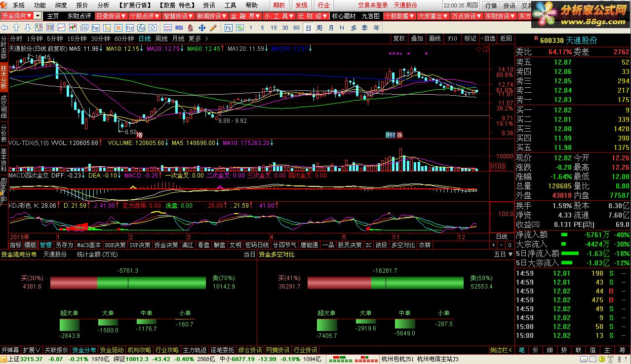Select the MACD基本 indicator tab
This screenshot has width=631, height=364.
89,245
